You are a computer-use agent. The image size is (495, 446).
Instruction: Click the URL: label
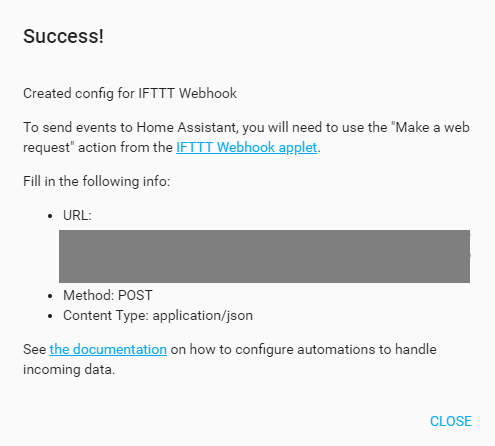tap(77, 215)
